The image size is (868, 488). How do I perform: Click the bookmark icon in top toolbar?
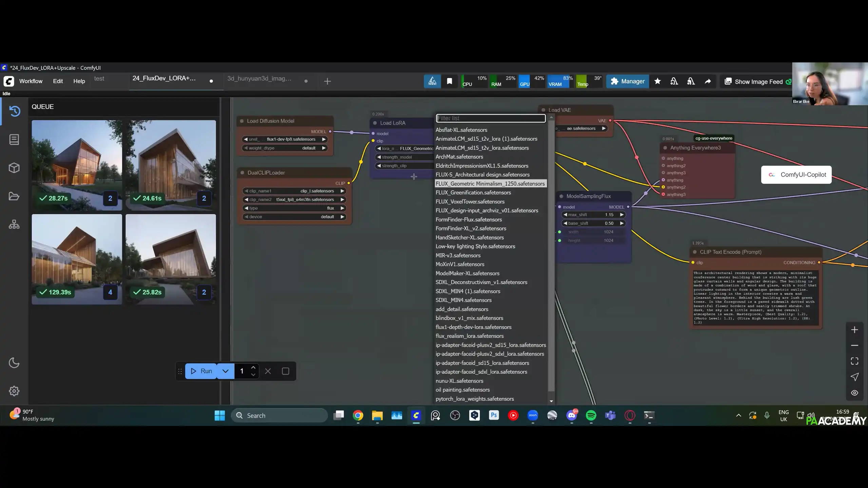pyautogui.click(x=449, y=81)
